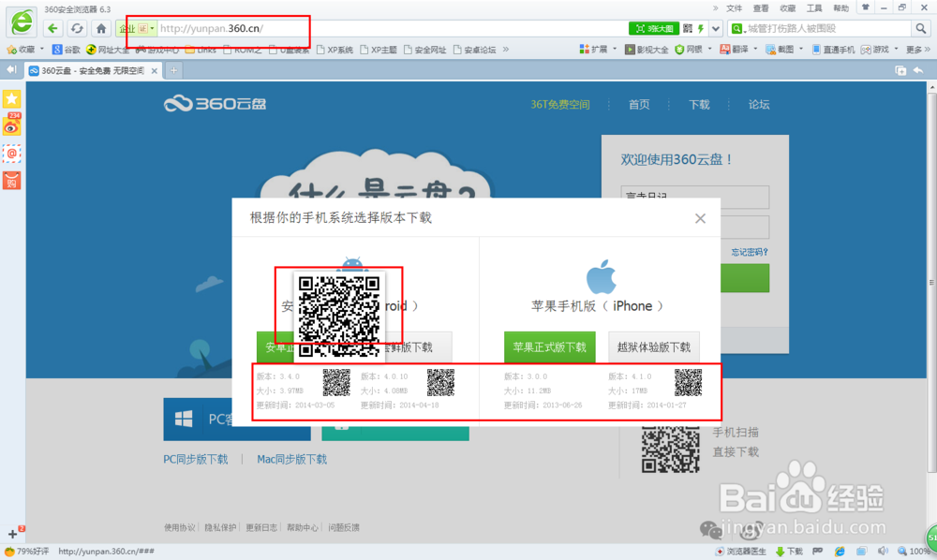This screenshot has width=937, height=560.
Task: Collapse the sidebar with the left-arrow icon
Action: [10, 70]
